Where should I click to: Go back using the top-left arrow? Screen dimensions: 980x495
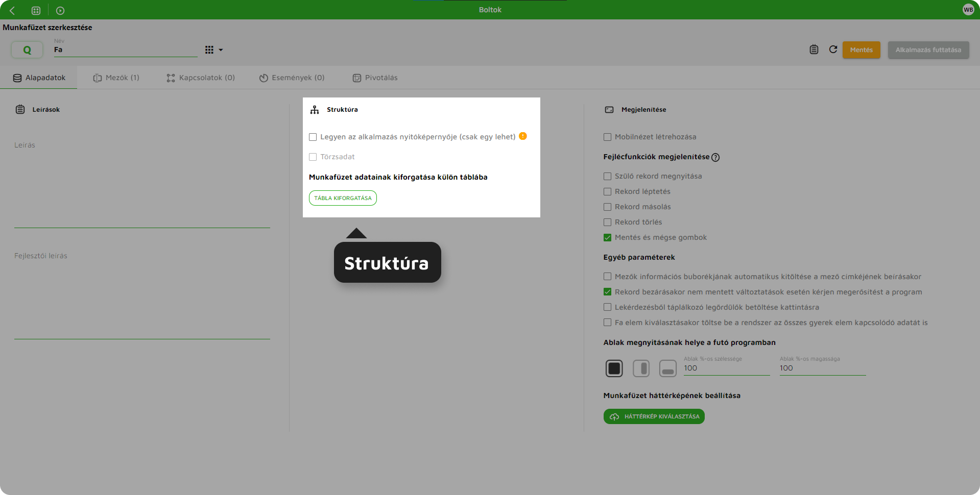coord(12,10)
